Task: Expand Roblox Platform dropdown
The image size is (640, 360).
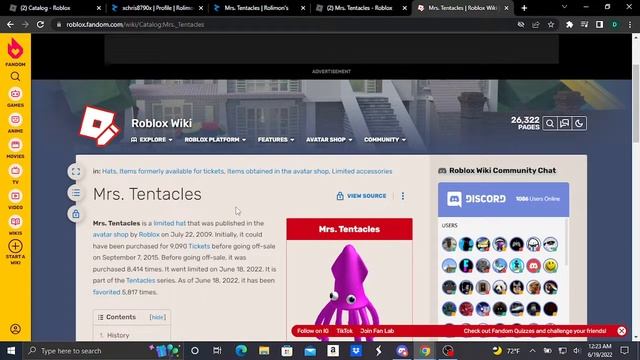Action: click(x=215, y=140)
